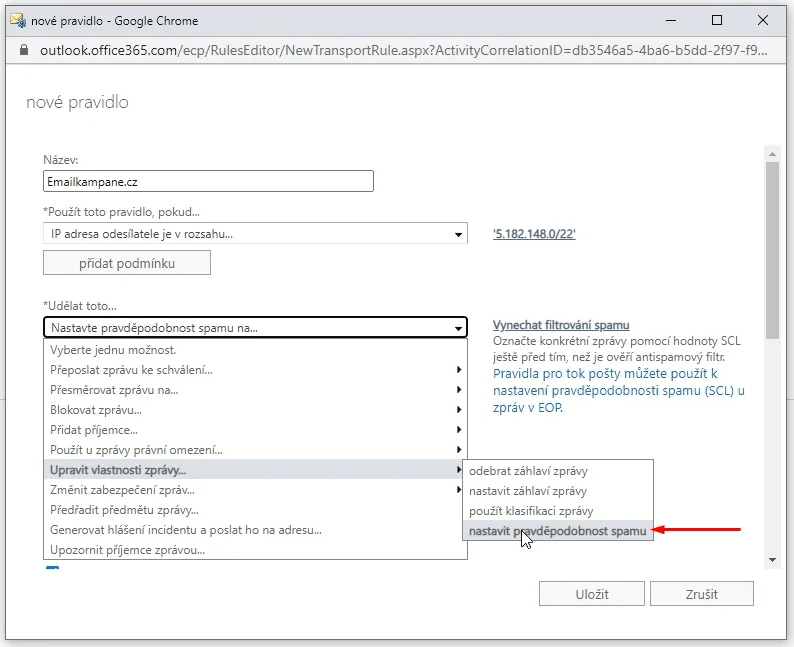Screen dimensions: 794x647
Task: Click the arrow next to 'Přeposlat zprávu ke schválení...'
Action: pos(459,370)
